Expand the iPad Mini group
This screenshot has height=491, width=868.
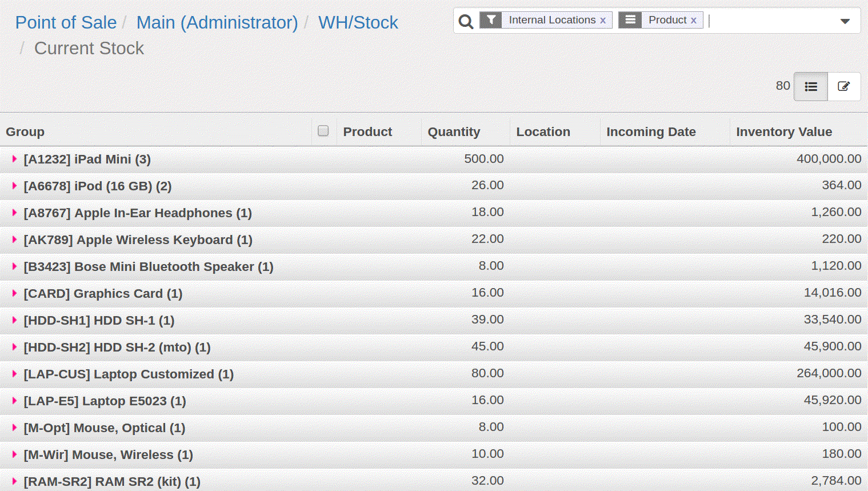[x=14, y=159]
